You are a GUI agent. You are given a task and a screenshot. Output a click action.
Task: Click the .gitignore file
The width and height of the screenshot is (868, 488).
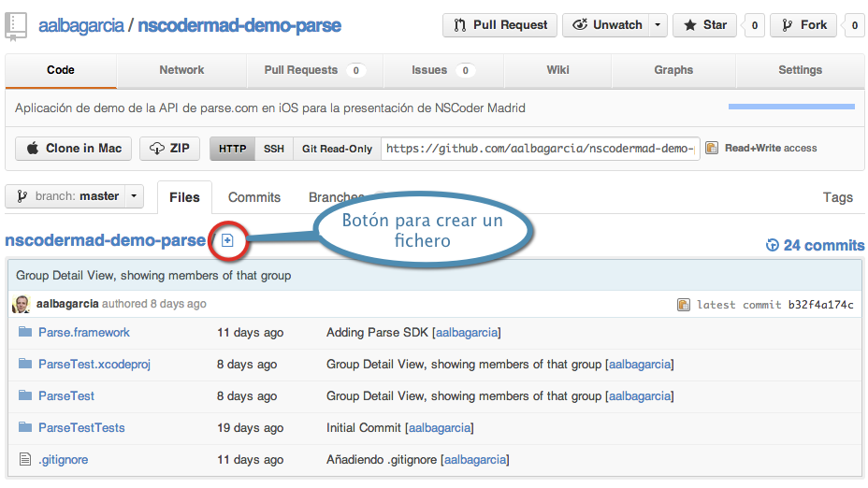[x=63, y=459]
